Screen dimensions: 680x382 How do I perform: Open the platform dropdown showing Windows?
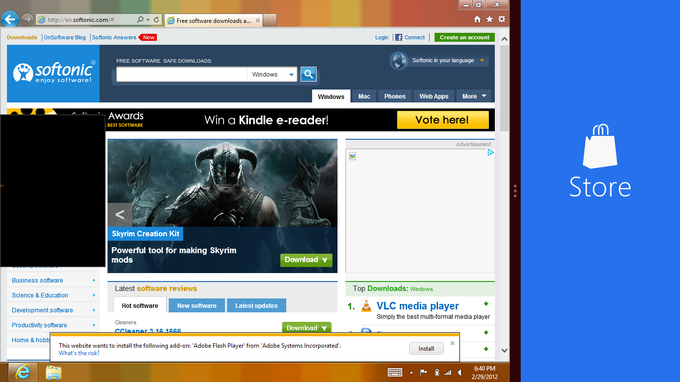pyautogui.click(x=272, y=75)
